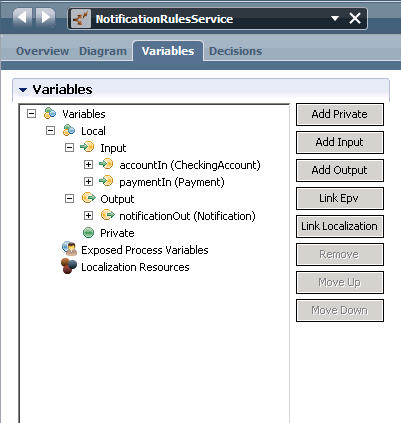Viewport: 401px width, 423px height.
Task: Select paymentIn (Payment) tree item
Action: 172,182
